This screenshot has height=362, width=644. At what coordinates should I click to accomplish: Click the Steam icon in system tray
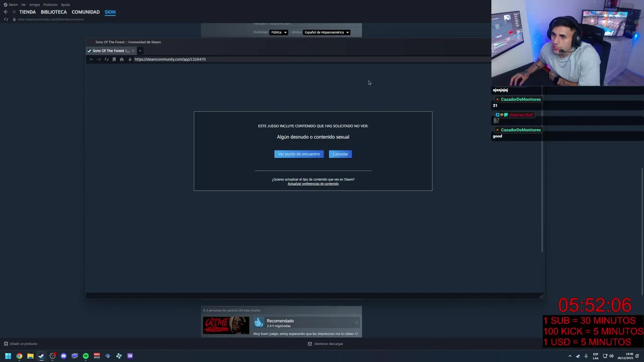pyautogui.click(x=578, y=356)
